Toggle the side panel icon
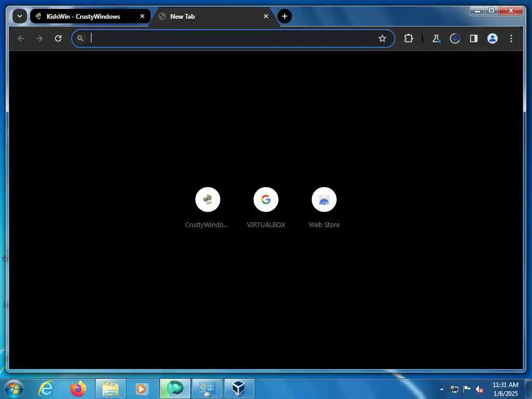 tap(474, 38)
